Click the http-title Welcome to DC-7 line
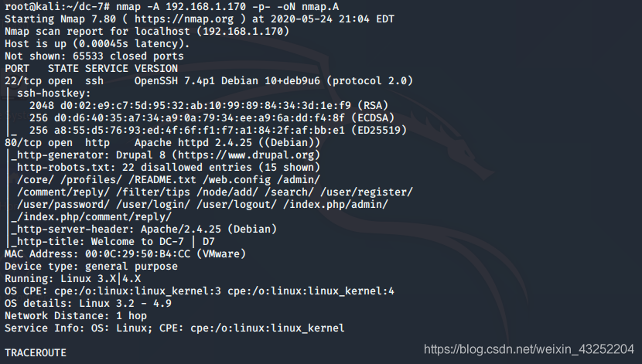Screen dimensions: 642x364 click(113, 242)
